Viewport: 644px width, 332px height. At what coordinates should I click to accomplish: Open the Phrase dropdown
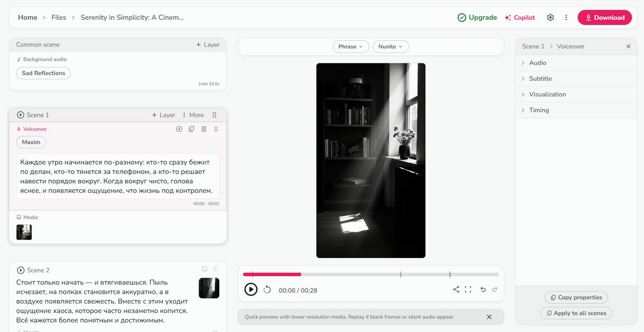coord(351,47)
